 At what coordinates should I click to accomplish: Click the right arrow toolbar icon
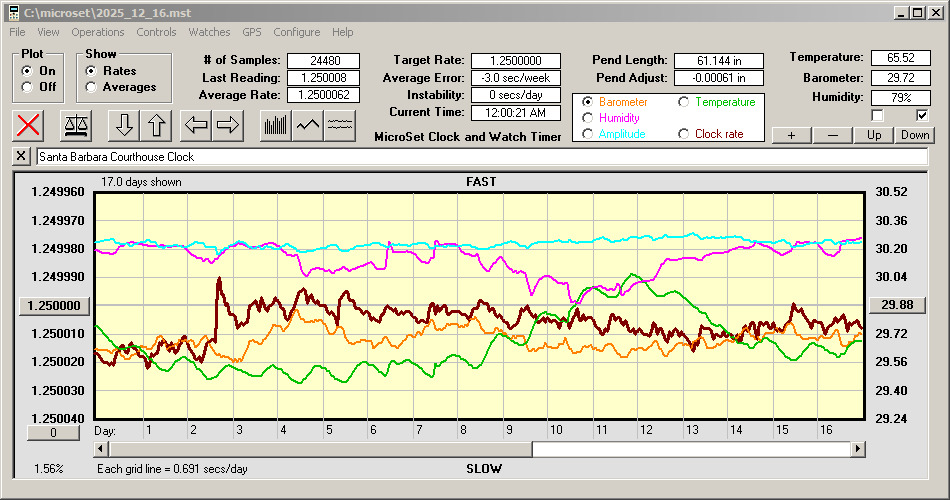pos(229,125)
